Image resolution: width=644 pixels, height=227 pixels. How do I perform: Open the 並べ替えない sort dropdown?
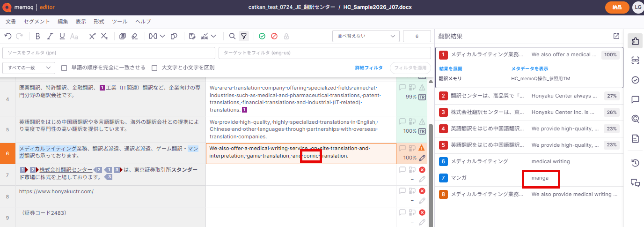point(366,36)
